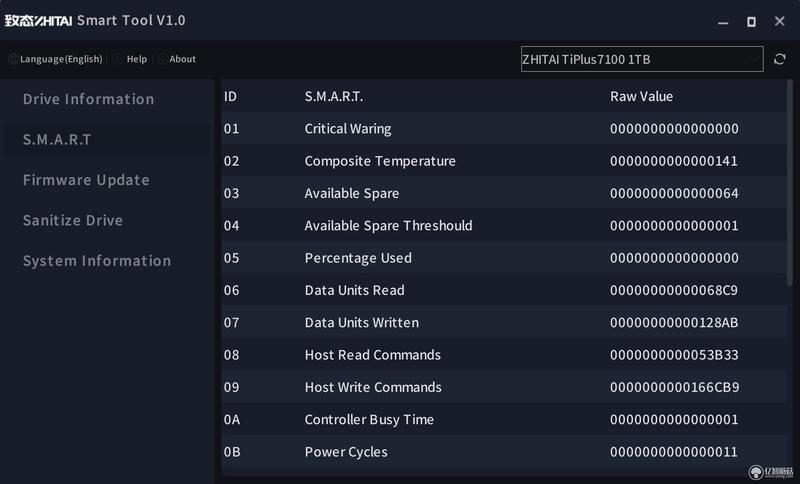Click the ZHITAI logo in the title bar

pos(38,21)
